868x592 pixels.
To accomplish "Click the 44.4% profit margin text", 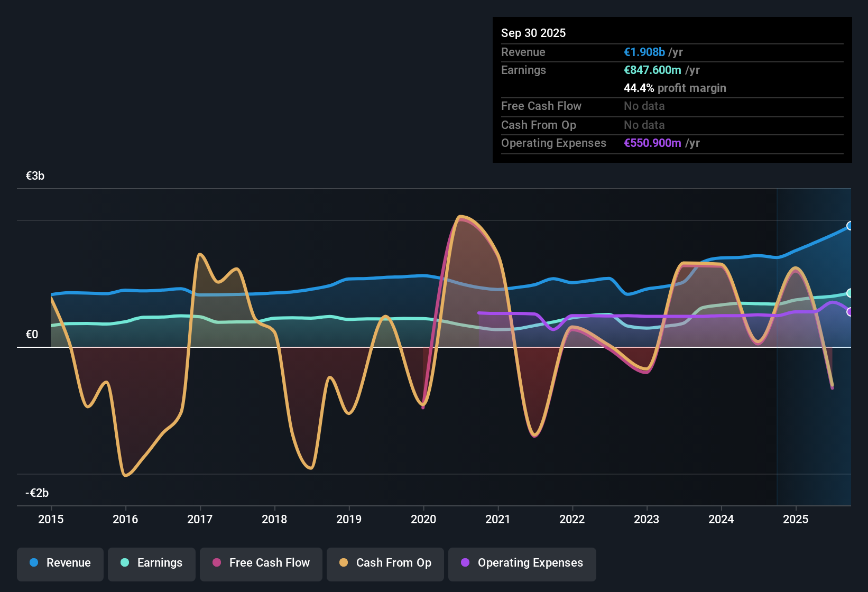I will point(675,88).
